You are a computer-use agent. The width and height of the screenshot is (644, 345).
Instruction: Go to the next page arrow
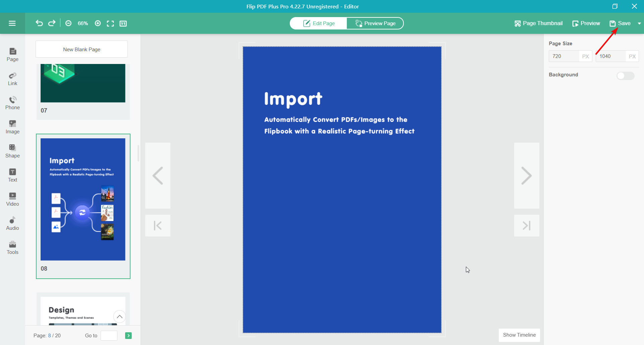(526, 176)
